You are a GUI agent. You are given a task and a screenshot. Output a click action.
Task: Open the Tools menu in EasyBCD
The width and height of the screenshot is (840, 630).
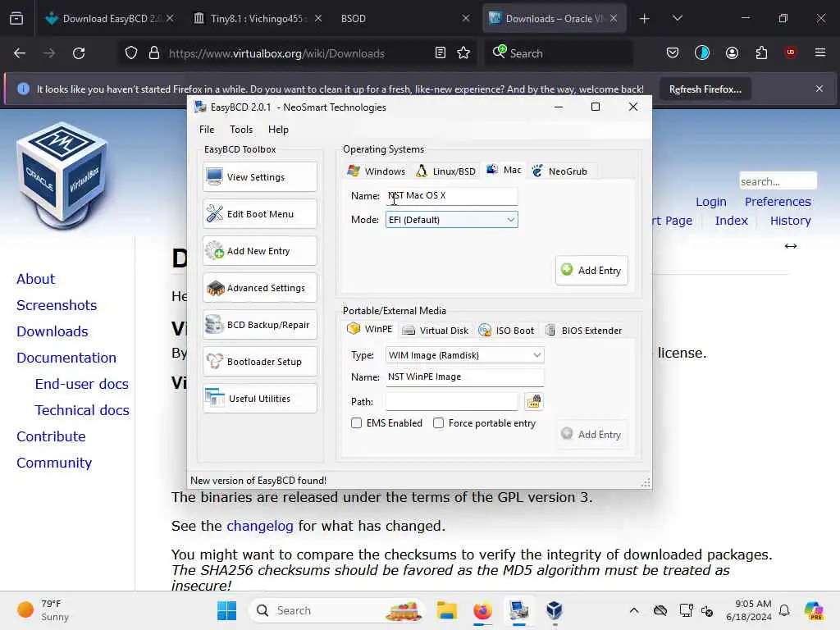pyautogui.click(x=241, y=129)
